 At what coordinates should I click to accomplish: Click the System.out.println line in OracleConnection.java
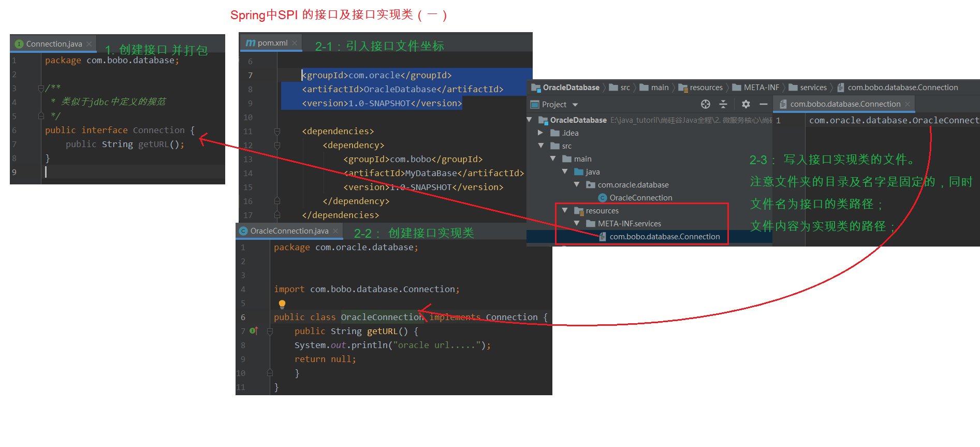coord(392,345)
